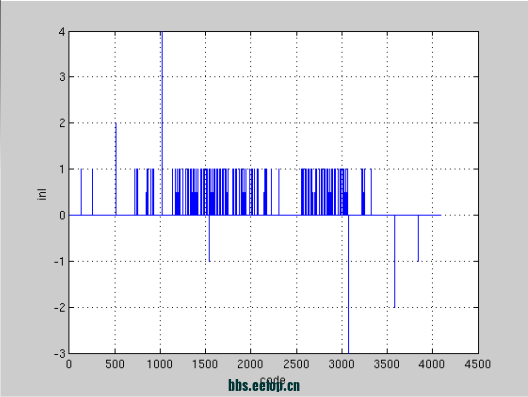The height and width of the screenshot is (397, 528).
Task: Click the x-axis tick label 0
Action: click(69, 364)
